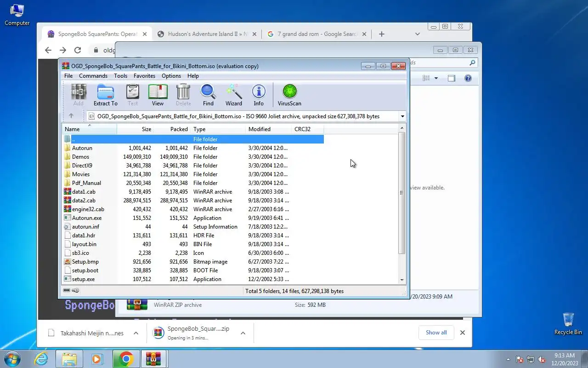Expand the archive path dropdown

pyautogui.click(x=402, y=116)
